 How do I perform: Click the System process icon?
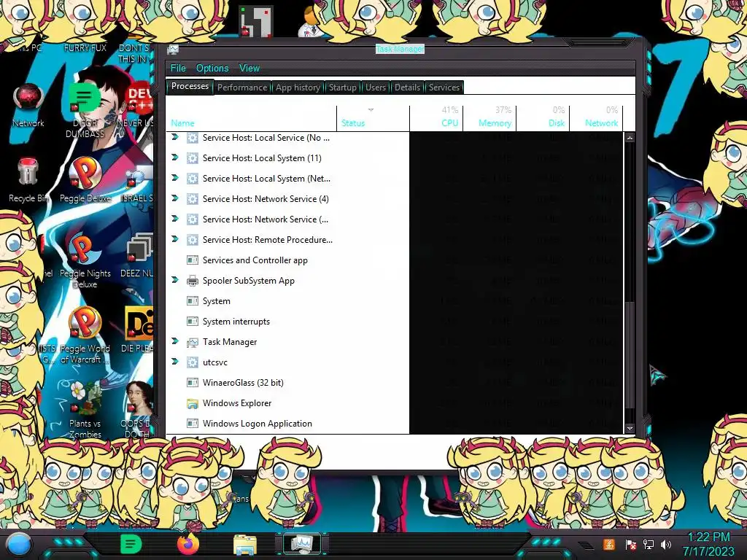[x=193, y=301]
